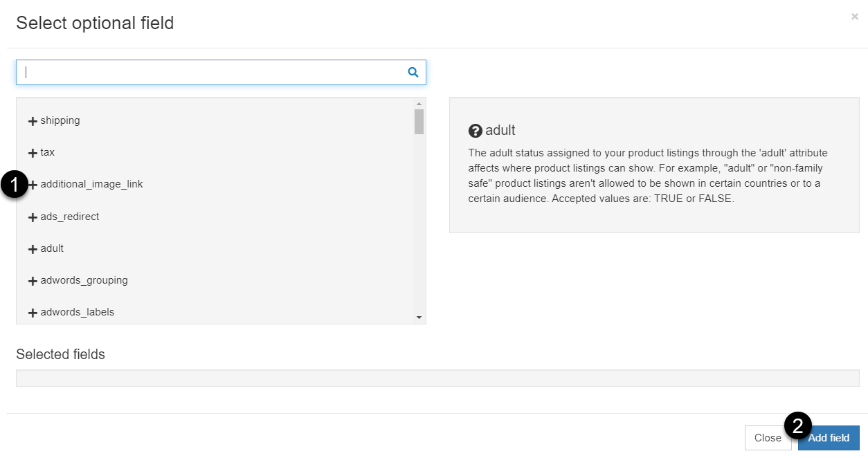Click the plus icon beside shipping
Viewport: 868px width, 458px height.
33,121
